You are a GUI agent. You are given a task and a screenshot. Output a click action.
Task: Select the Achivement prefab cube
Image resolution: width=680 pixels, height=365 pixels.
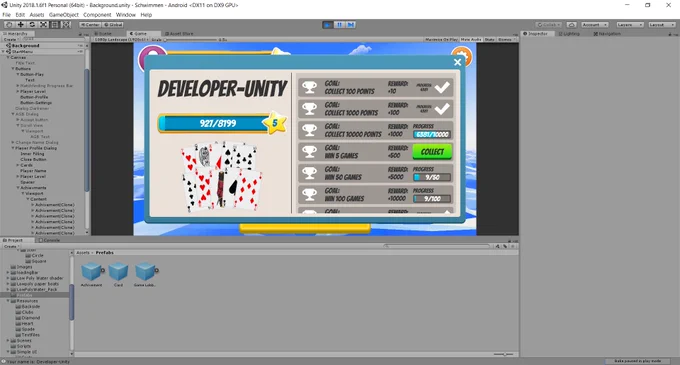pos(92,271)
